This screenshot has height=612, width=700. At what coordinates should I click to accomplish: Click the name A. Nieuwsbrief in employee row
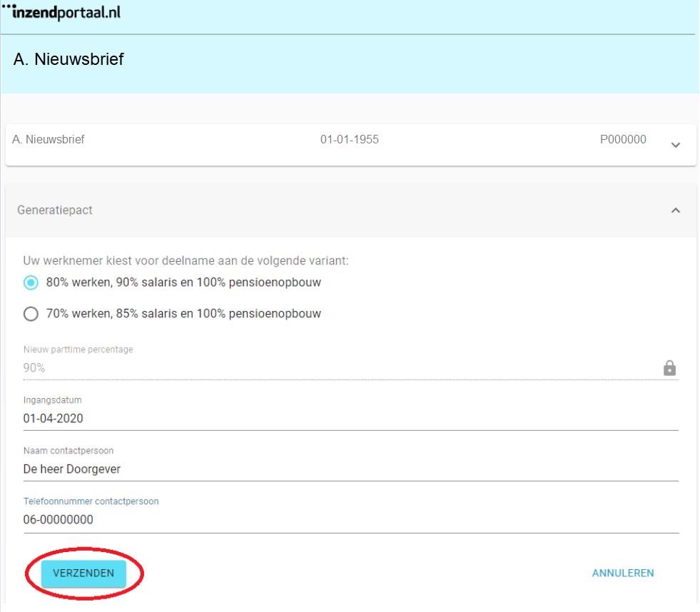(x=49, y=139)
